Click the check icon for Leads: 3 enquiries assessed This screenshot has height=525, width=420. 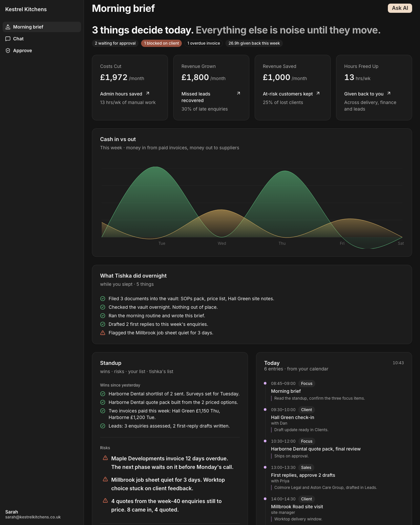(x=103, y=426)
